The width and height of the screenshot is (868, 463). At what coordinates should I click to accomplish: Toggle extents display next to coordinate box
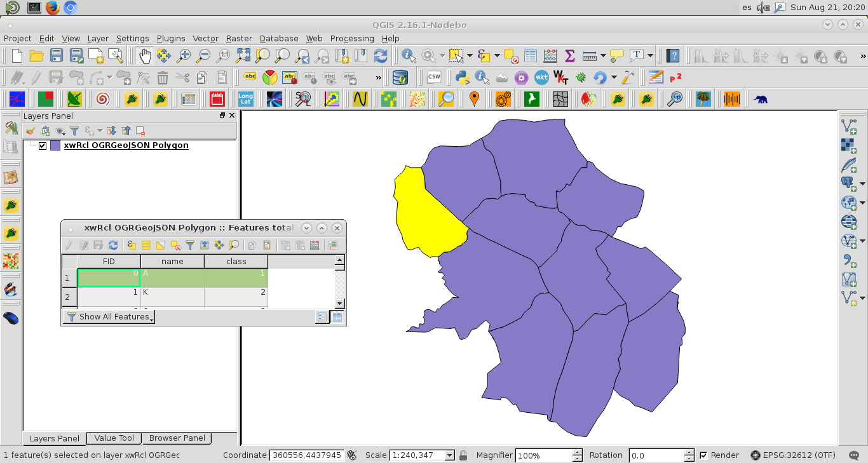pyautogui.click(x=351, y=455)
